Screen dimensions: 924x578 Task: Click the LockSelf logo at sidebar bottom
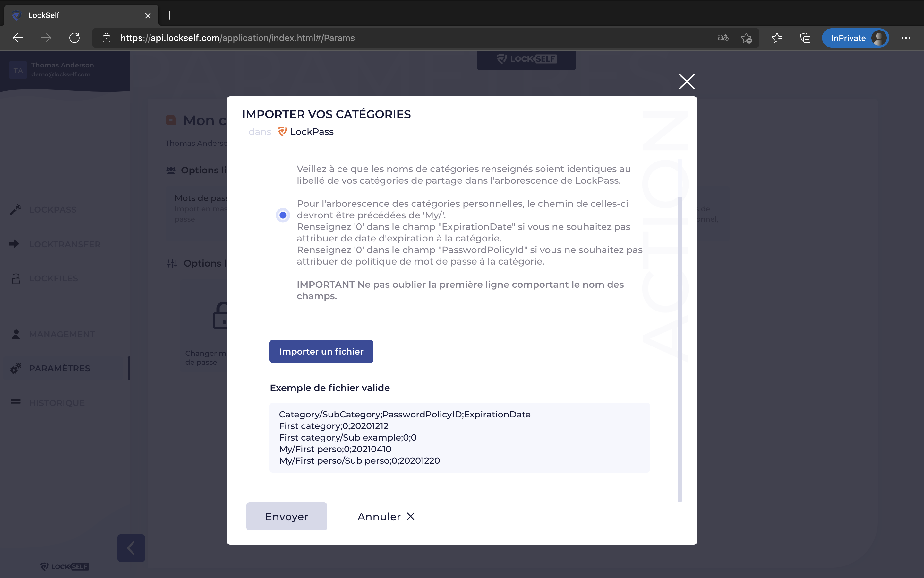click(64, 566)
